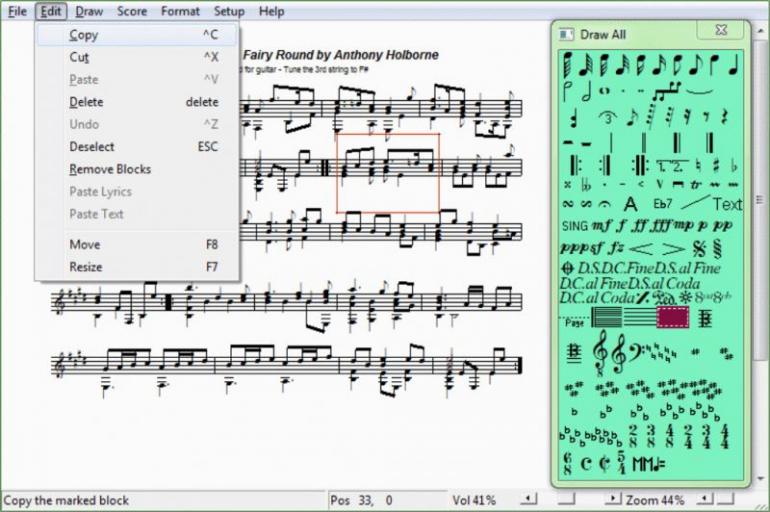Pick the large A text symbol
Image resolution: width=770 pixels, height=512 pixels.
point(631,204)
